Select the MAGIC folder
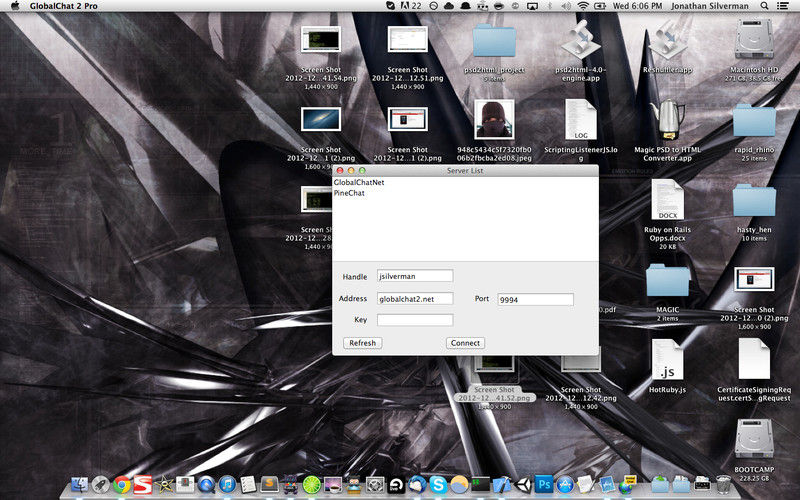800x500 pixels. click(x=667, y=280)
